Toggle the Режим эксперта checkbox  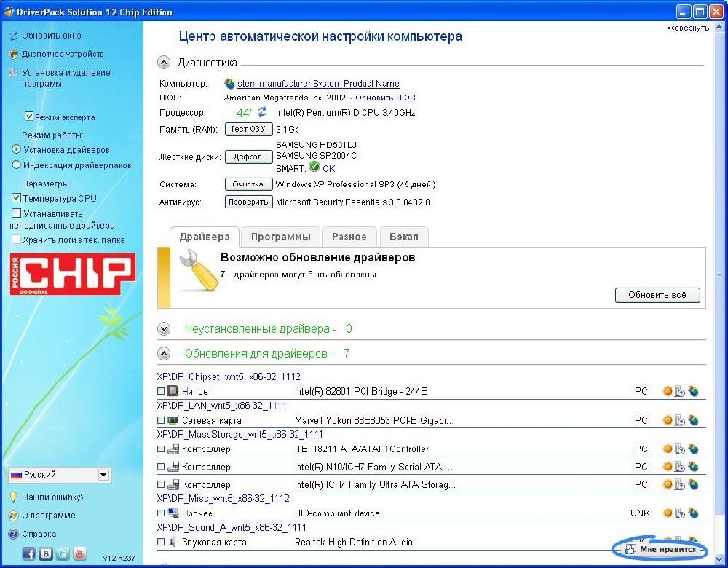pyautogui.click(x=29, y=117)
